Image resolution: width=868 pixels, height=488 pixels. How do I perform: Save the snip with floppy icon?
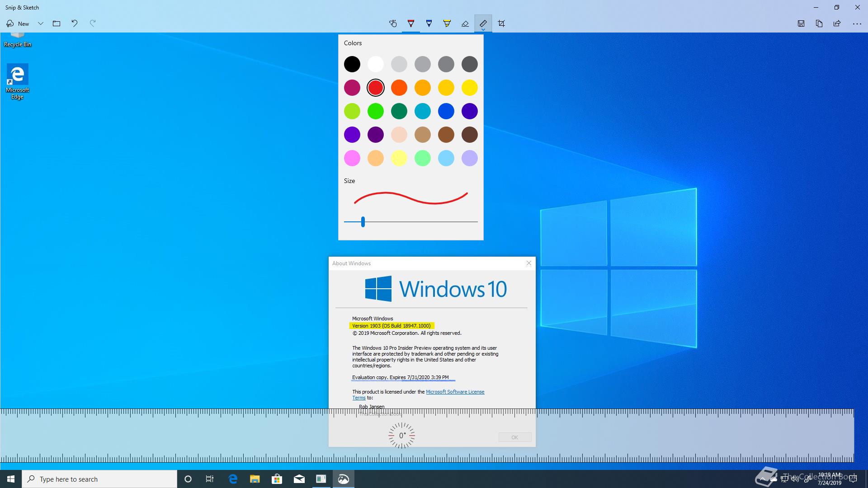point(801,23)
